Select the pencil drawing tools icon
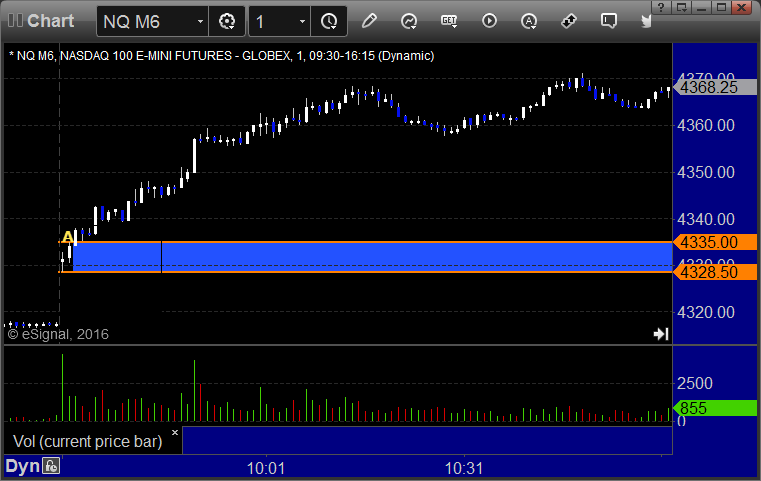 (x=369, y=21)
